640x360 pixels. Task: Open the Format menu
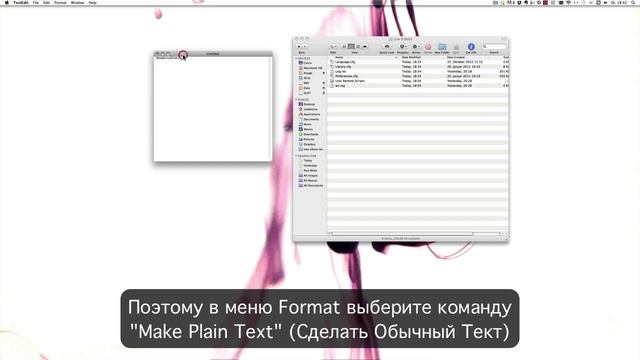point(60,2)
